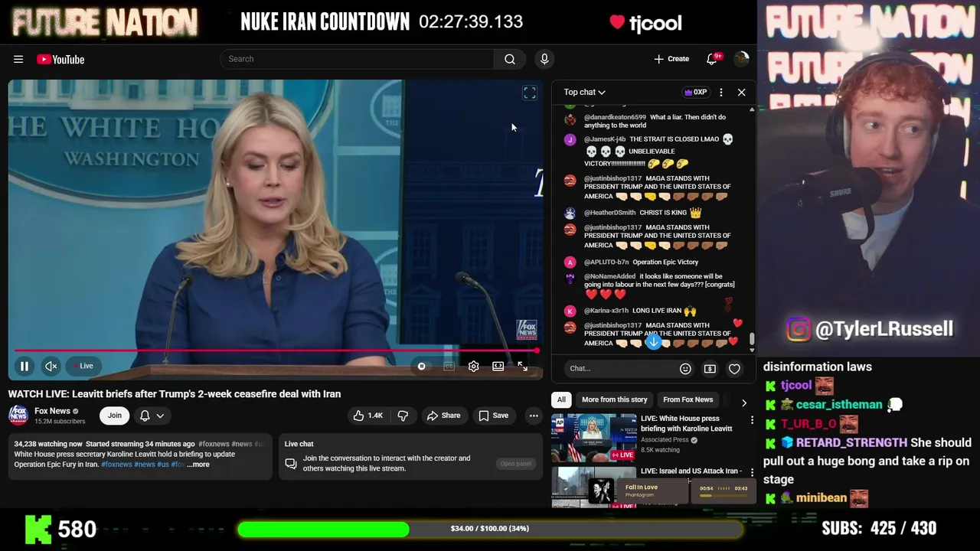Open options for Israel and US Attack video
This screenshot has width=980, height=551.
tap(752, 473)
